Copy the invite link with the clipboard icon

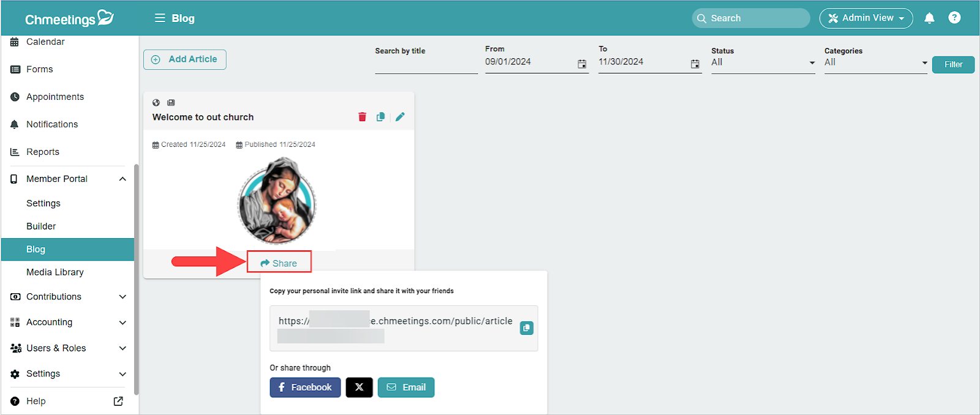pyautogui.click(x=526, y=328)
